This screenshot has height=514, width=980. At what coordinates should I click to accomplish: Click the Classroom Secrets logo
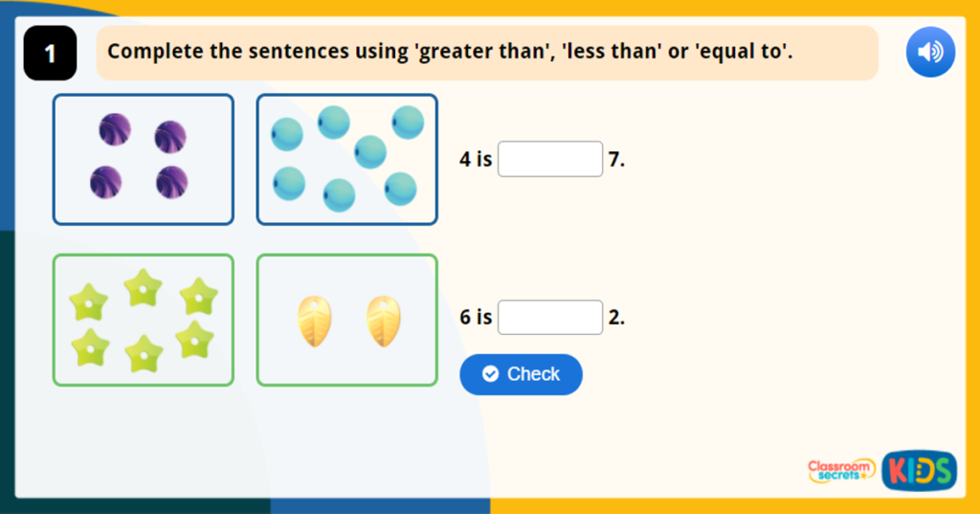(x=841, y=470)
